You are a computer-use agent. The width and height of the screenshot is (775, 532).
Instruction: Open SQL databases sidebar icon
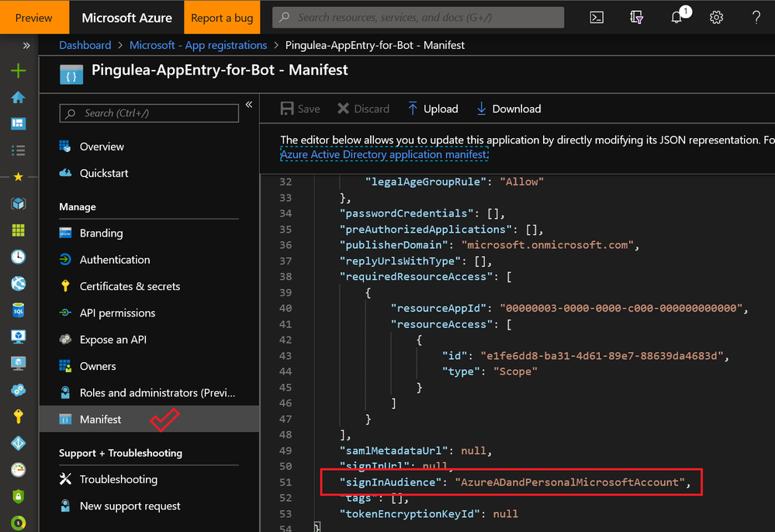click(18, 310)
